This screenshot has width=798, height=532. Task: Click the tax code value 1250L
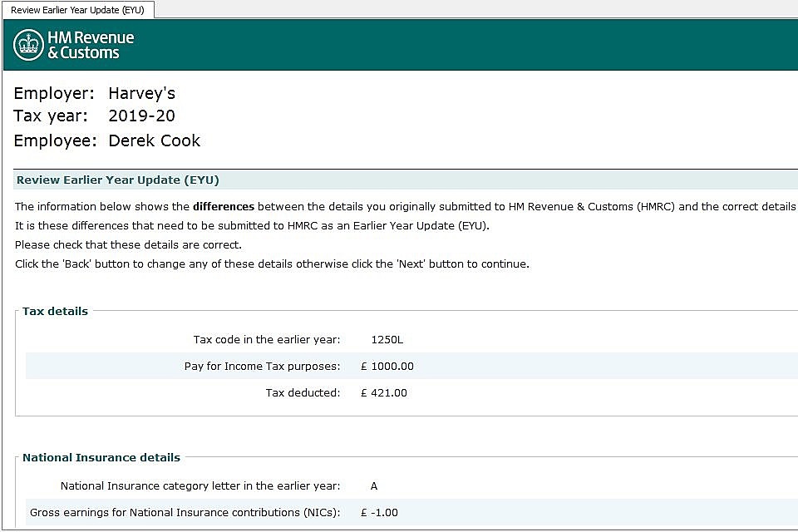point(387,339)
